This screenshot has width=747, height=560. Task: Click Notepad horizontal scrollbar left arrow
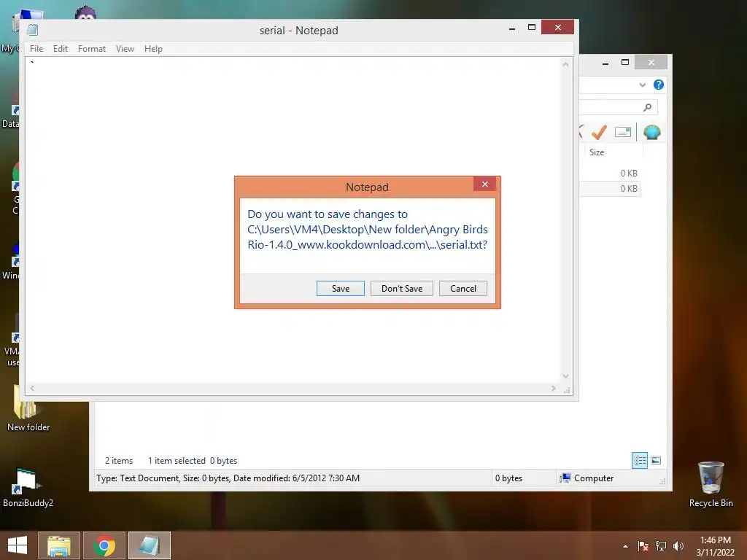pyautogui.click(x=32, y=388)
